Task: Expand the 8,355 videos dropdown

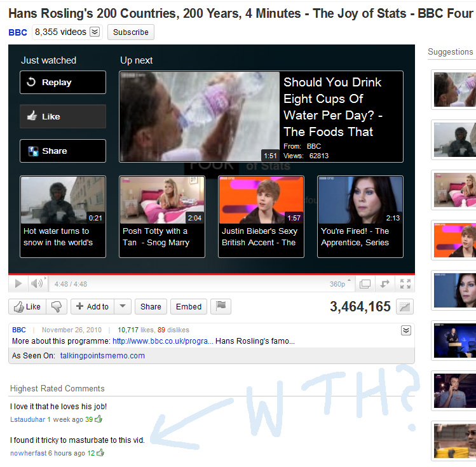Action: click(x=95, y=32)
